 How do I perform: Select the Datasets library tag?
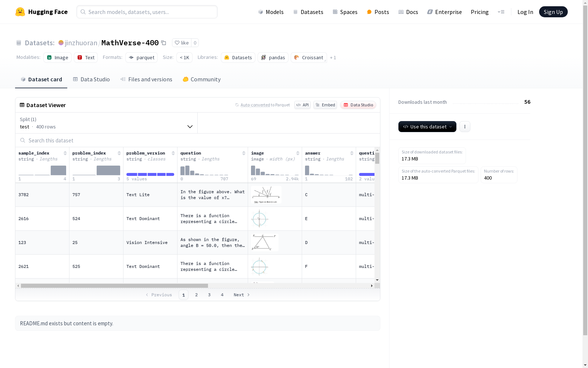tap(238, 57)
